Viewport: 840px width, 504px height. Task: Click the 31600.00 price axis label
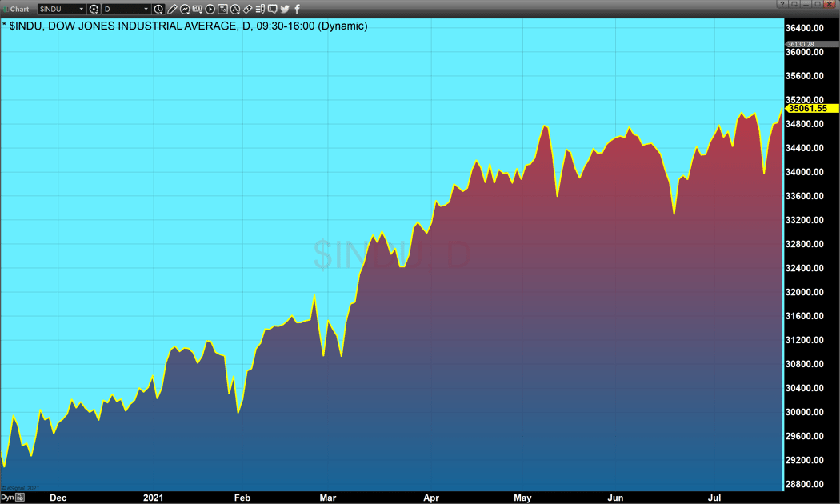click(x=804, y=316)
